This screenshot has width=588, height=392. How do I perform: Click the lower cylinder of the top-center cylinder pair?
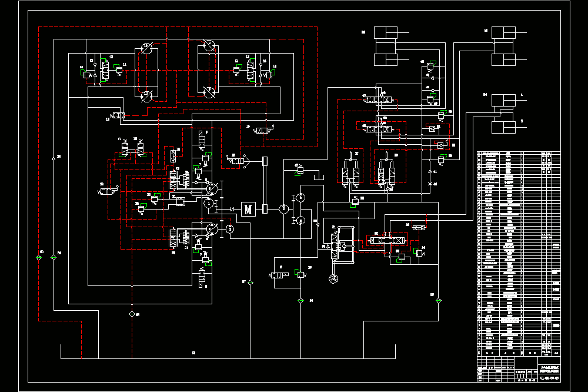click(386, 59)
